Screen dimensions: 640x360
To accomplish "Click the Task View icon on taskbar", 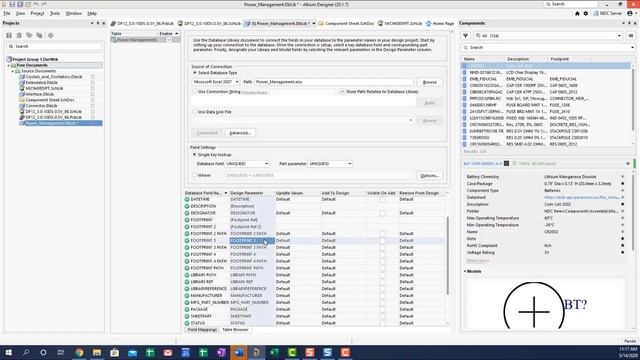I will [x=61, y=352].
